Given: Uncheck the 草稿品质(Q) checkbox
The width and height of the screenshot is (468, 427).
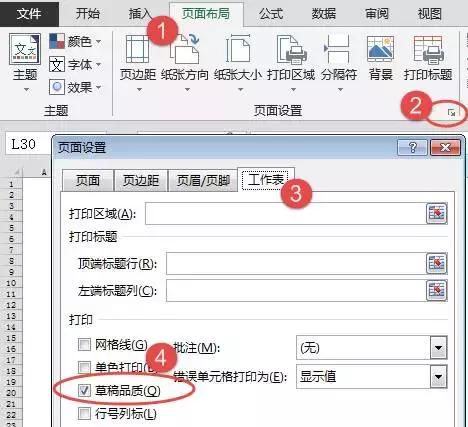Looking at the screenshot, I should click(84, 390).
